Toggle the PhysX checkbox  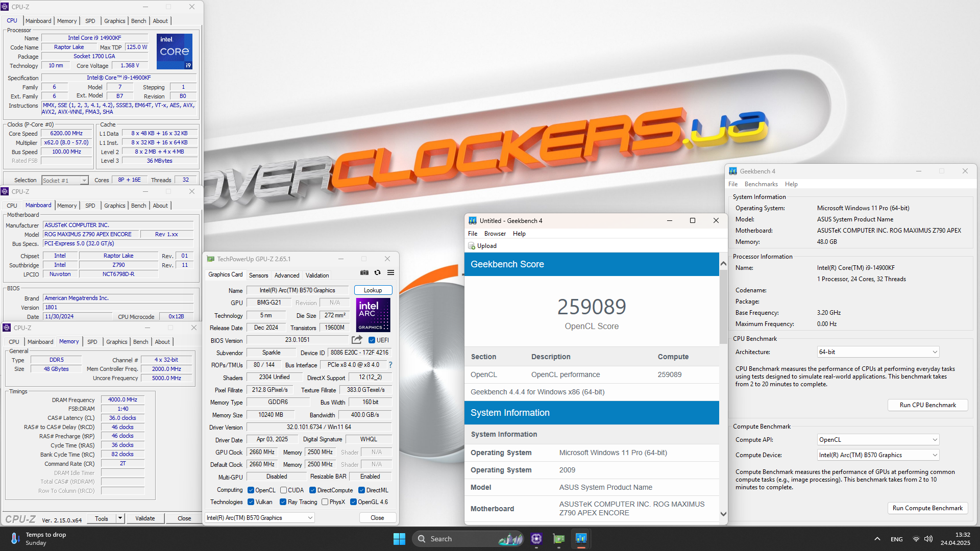point(325,502)
